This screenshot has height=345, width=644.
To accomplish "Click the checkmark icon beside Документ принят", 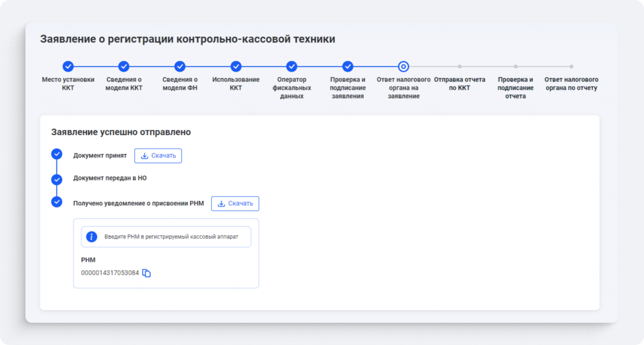I will pos(57,154).
